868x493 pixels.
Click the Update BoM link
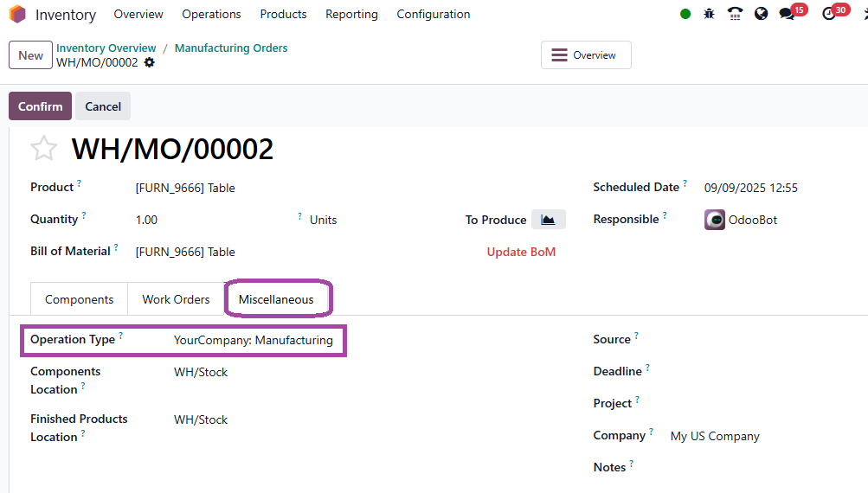click(x=521, y=252)
